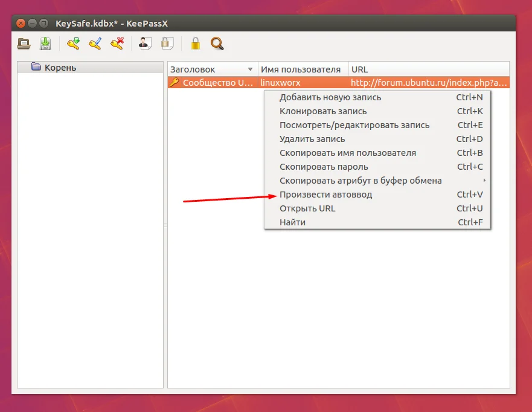Select Добавить новую запись menu item
The width and height of the screenshot is (532, 412).
330,97
